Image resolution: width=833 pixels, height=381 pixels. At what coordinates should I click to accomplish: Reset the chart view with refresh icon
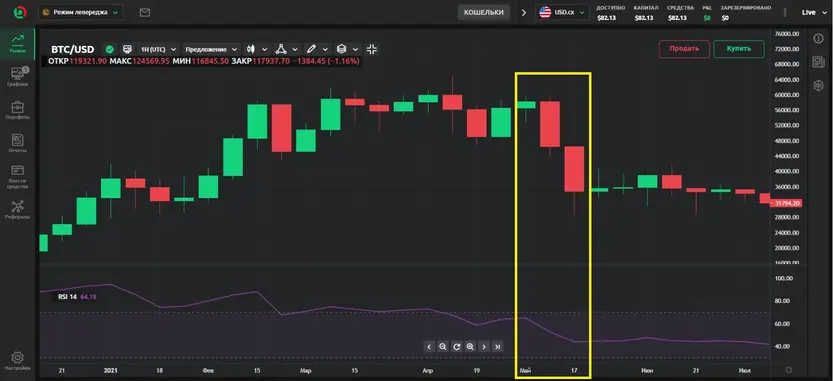tap(456, 347)
